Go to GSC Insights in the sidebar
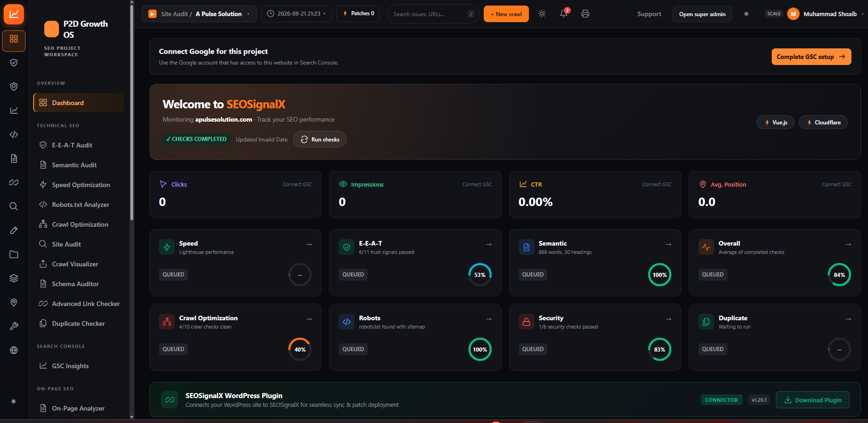Image resolution: width=868 pixels, height=423 pixels. click(78, 366)
